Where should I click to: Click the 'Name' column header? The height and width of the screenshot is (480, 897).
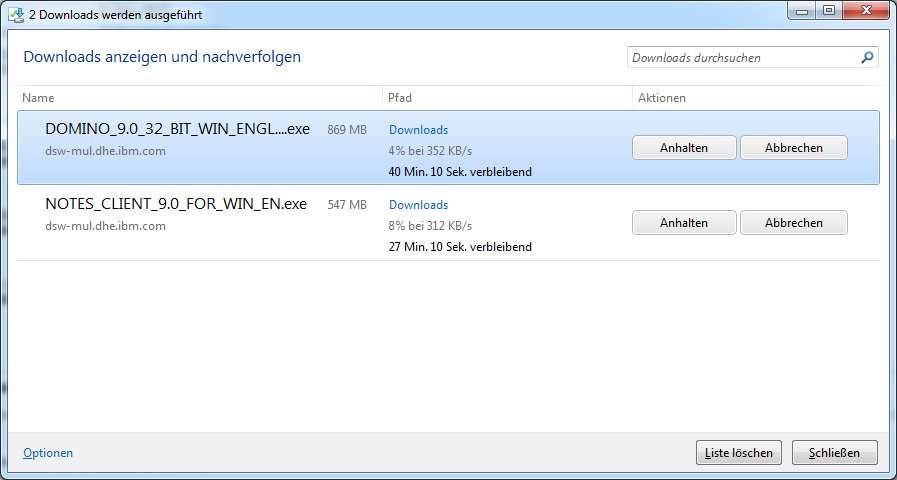(38, 98)
